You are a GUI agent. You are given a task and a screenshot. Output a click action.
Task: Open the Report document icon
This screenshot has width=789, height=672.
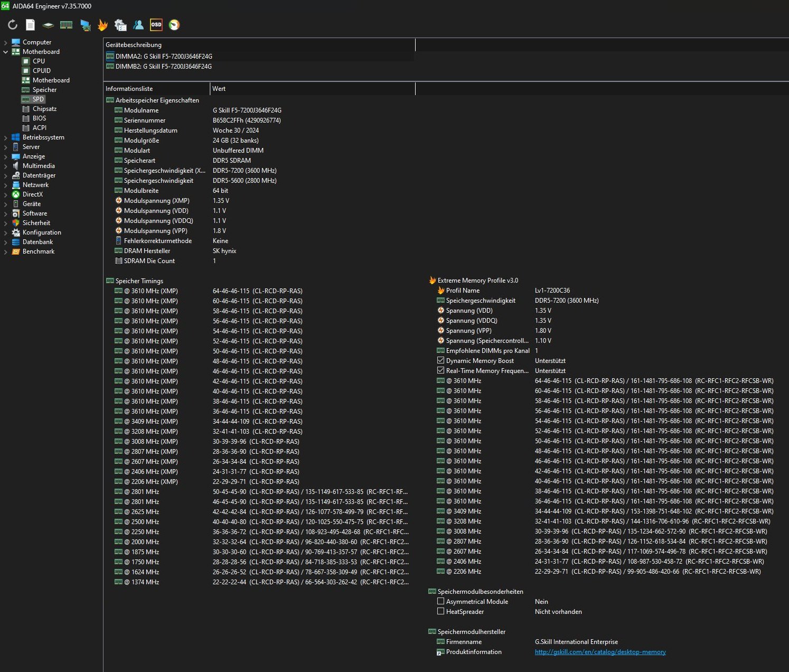31,25
